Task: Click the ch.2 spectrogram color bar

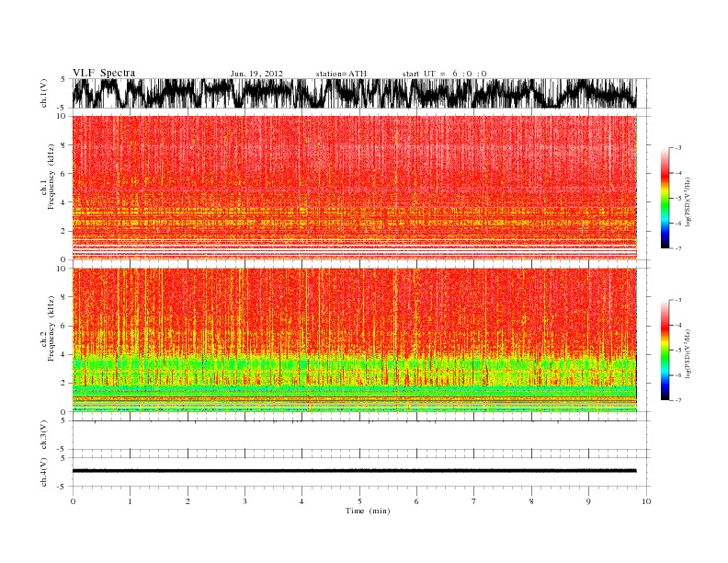Action: point(665,350)
